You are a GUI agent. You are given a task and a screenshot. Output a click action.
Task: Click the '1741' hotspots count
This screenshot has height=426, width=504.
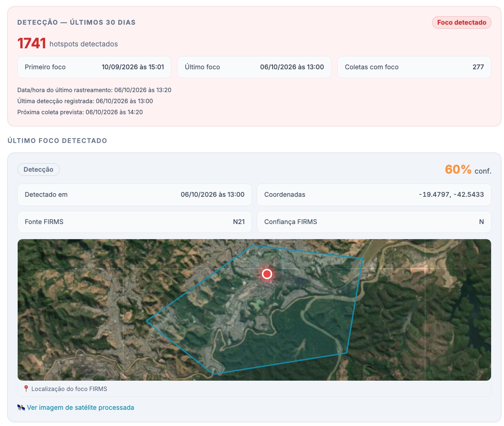click(x=32, y=43)
